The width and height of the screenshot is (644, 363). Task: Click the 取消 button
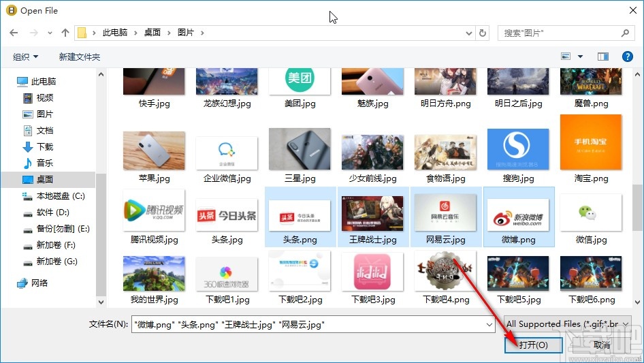point(602,345)
